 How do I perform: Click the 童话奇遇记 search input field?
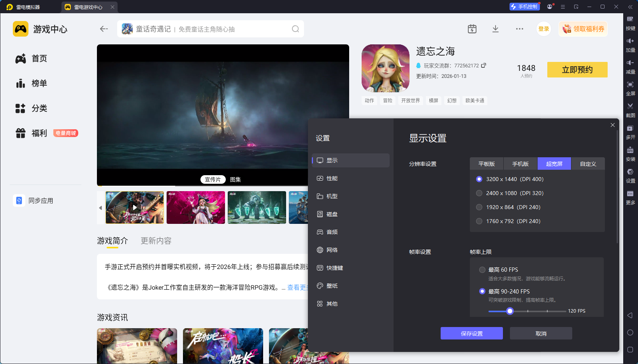click(195, 29)
